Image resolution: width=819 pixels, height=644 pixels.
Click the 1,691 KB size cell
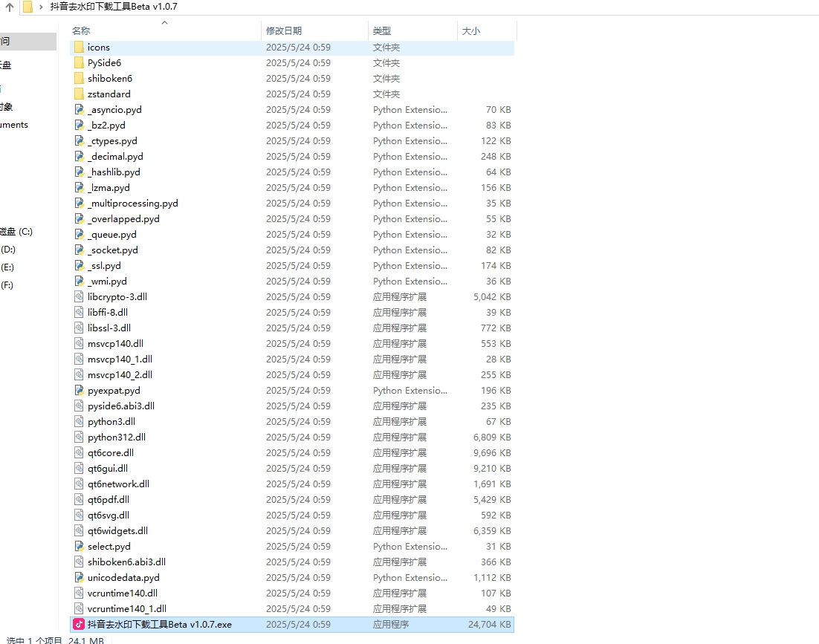(x=492, y=484)
